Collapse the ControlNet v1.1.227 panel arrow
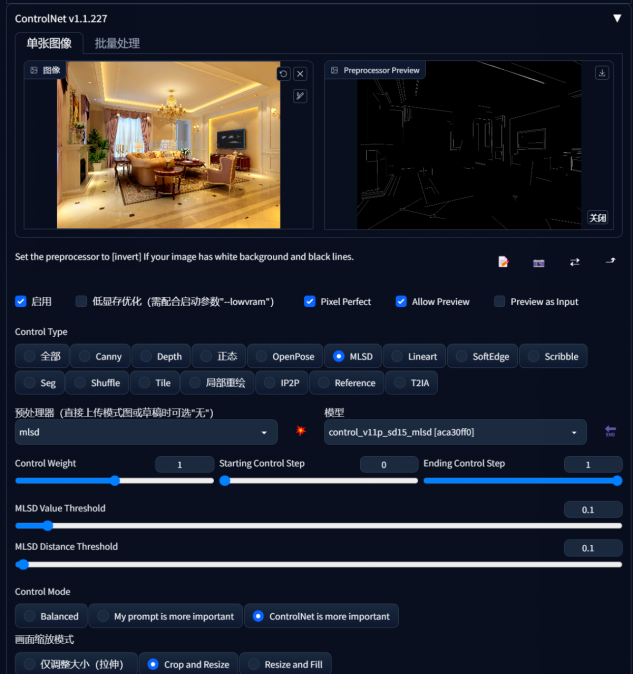This screenshot has height=674, width=633. (x=617, y=18)
